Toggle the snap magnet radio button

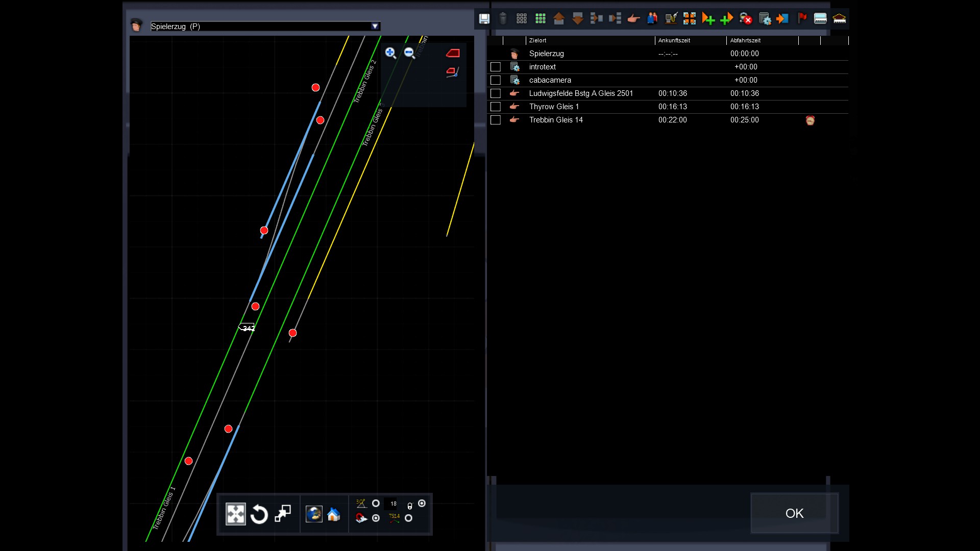(376, 518)
